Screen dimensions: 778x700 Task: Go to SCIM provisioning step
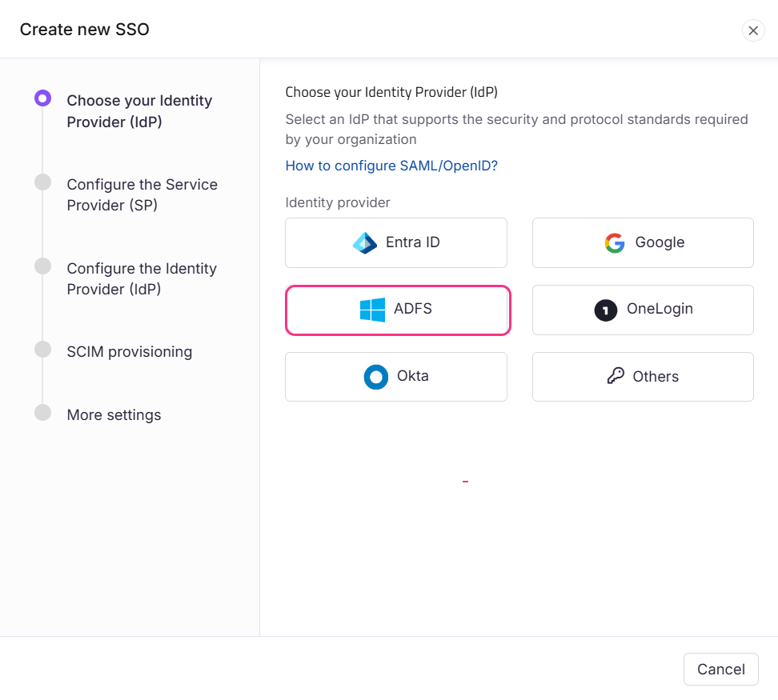130,351
